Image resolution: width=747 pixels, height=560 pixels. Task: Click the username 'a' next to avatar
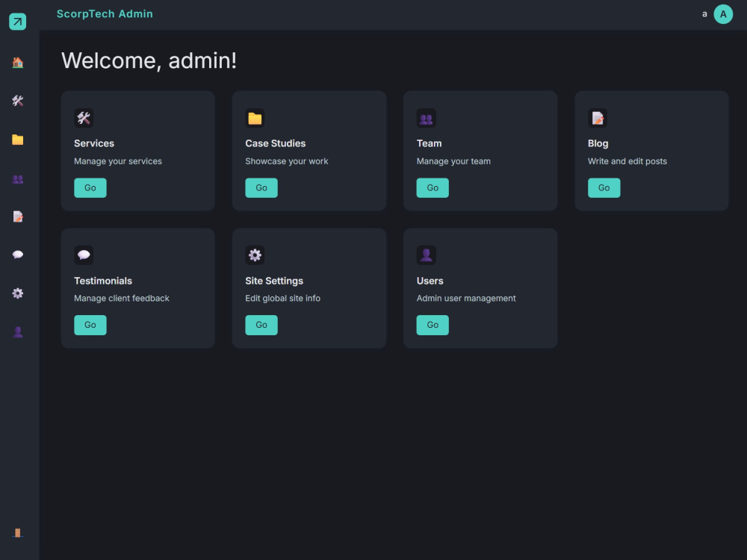click(x=704, y=14)
